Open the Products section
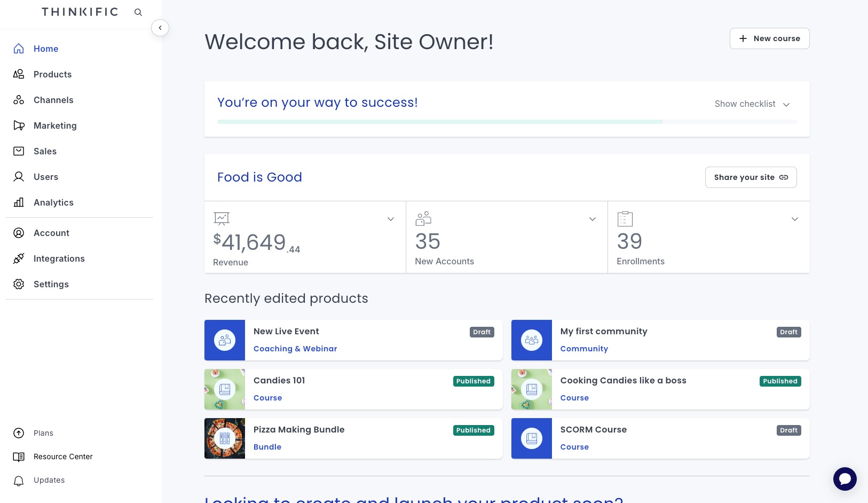Image resolution: width=868 pixels, height=503 pixels. coord(52,74)
